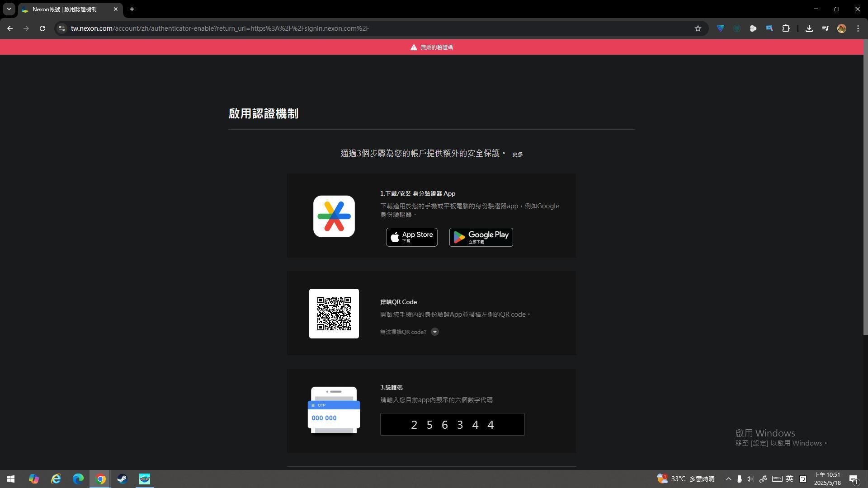Click the six-digit verification code input field
The width and height of the screenshot is (868, 488).
452,424
